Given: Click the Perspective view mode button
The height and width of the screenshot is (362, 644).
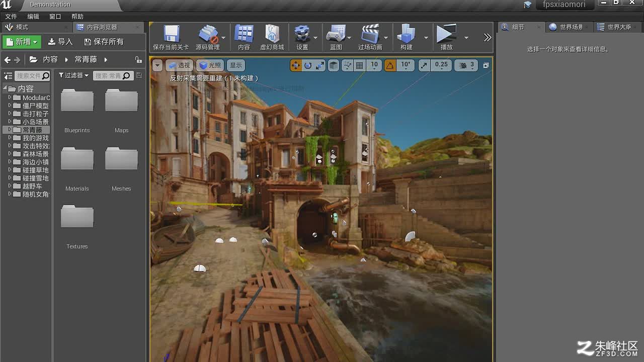Looking at the screenshot, I should pyautogui.click(x=180, y=65).
